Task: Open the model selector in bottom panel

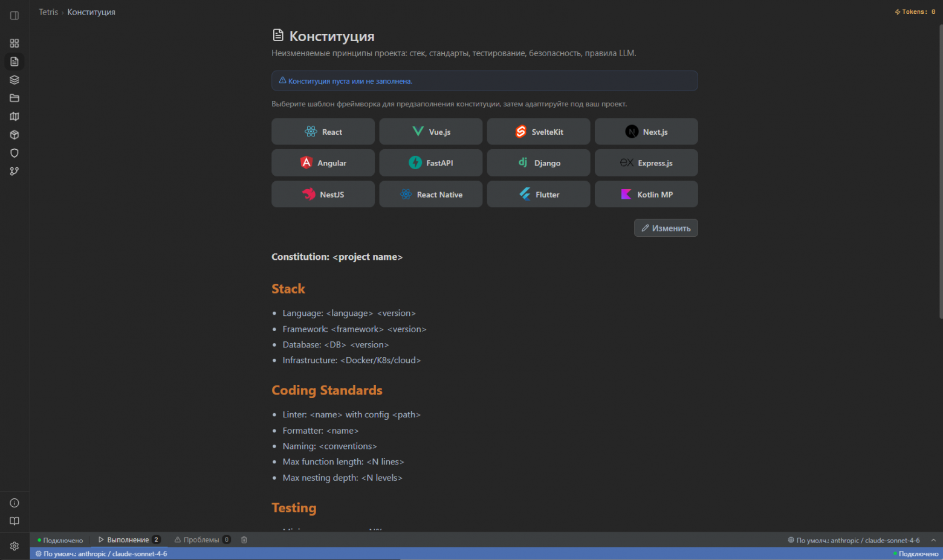Action: [854, 540]
